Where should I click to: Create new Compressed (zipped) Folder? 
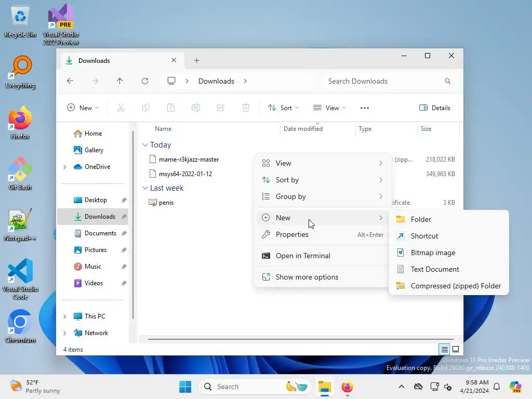coord(448,286)
